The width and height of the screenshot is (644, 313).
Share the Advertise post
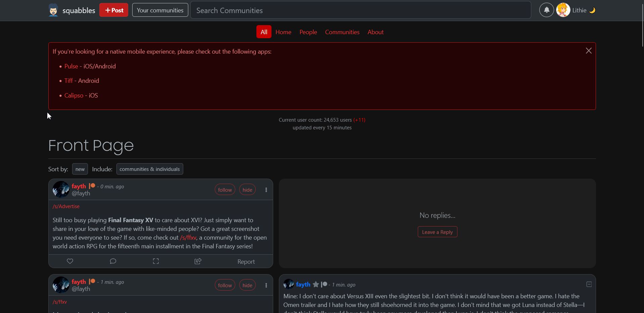coord(198,261)
